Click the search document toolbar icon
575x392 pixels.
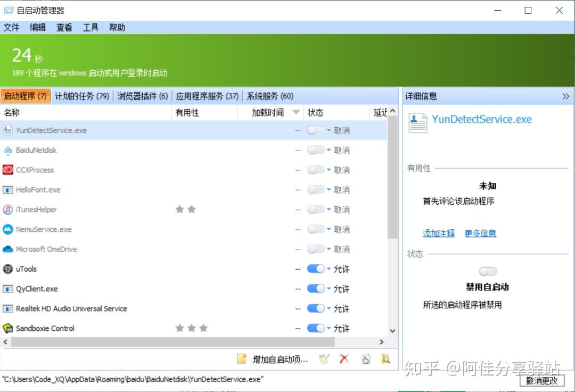(x=386, y=359)
